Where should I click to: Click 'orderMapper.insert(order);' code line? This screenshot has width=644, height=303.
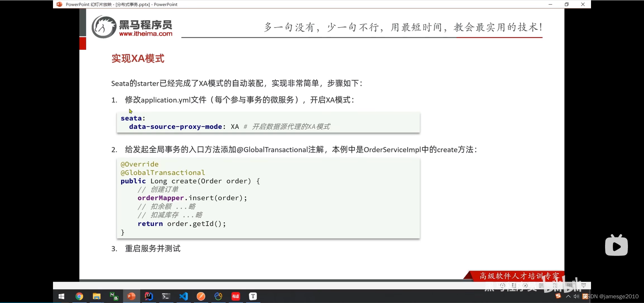(x=192, y=198)
